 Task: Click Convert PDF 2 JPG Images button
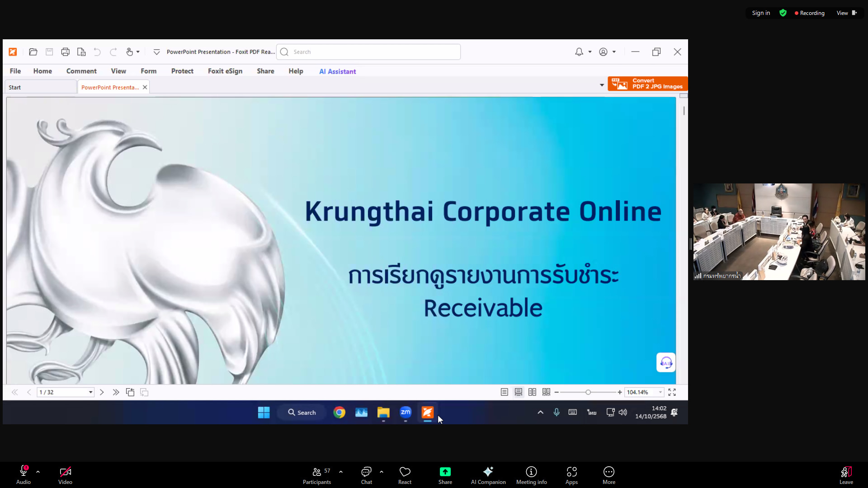(x=647, y=84)
